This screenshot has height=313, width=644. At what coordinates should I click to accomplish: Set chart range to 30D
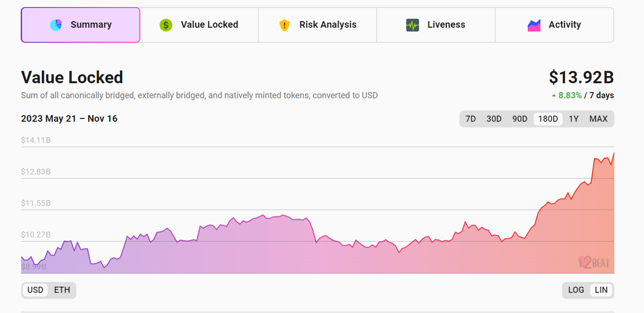point(494,119)
